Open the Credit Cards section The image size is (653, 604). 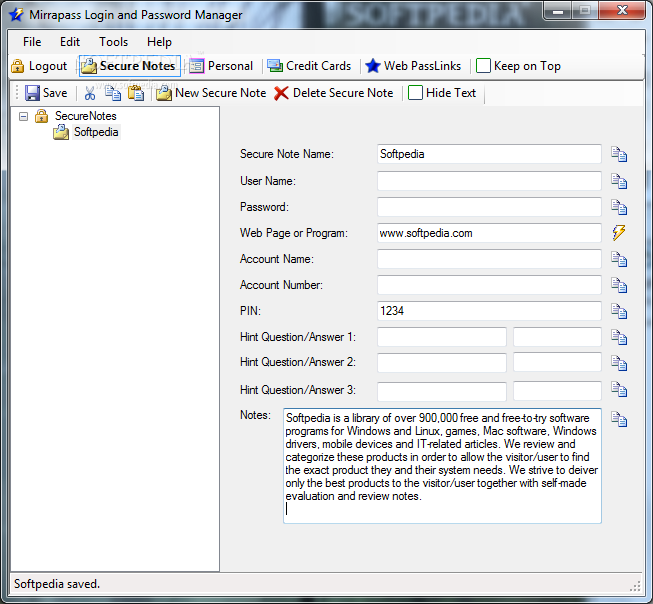coord(309,66)
